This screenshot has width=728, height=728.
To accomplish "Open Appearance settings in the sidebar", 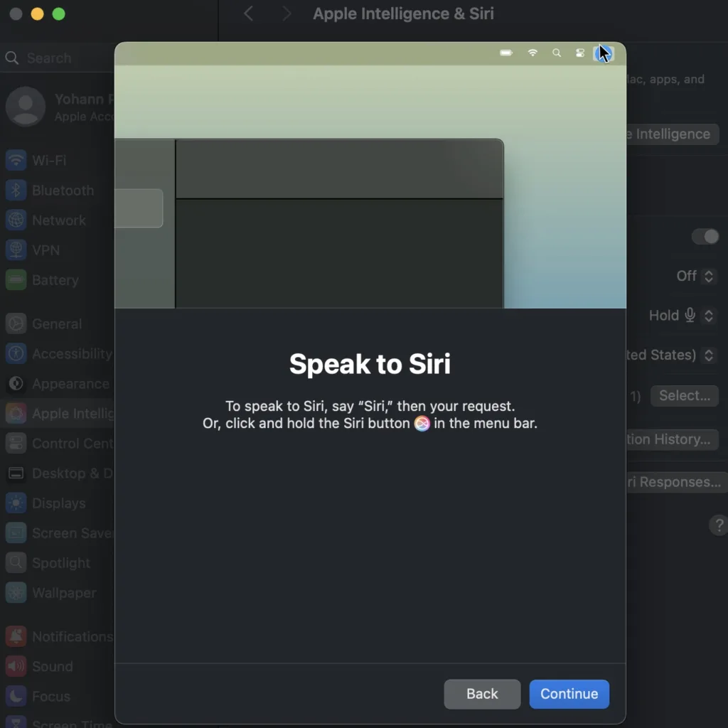I will [x=57, y=383].
